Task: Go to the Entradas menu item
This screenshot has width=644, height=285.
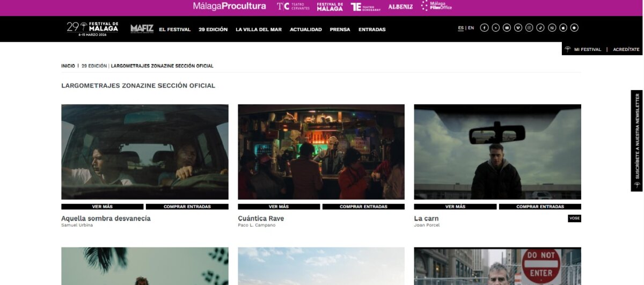Action: [x=372, y=30]
